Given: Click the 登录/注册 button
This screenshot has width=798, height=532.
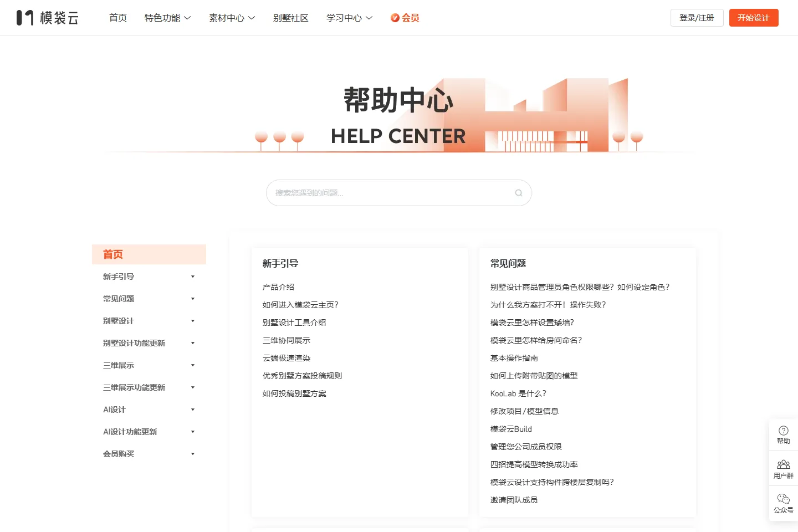Looking at the screenshot, I should click(x=697, y=18).
